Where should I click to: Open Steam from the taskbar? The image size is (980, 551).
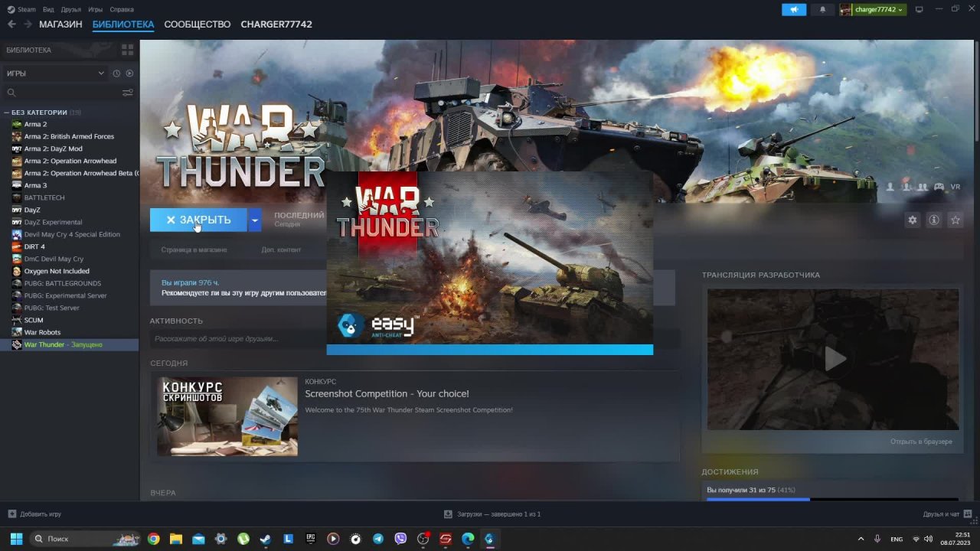[x=266, y=539]
